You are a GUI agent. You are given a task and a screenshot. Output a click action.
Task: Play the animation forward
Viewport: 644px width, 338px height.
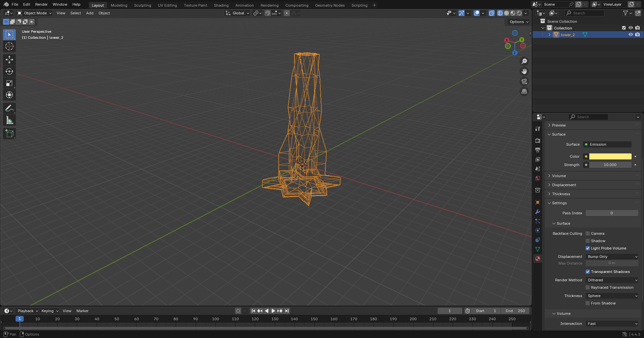(273, 311)
